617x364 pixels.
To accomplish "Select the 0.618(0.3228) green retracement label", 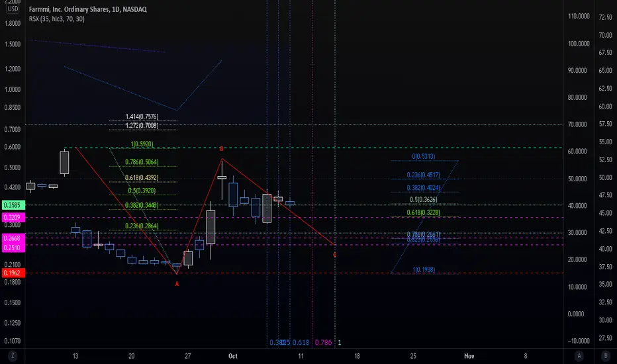I will pos(424,212).
